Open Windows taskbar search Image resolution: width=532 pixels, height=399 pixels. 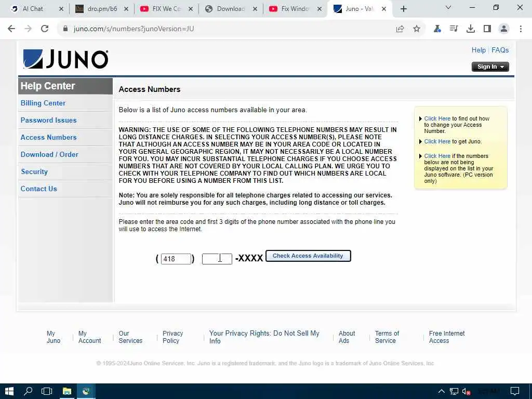(x=28, y=391)
